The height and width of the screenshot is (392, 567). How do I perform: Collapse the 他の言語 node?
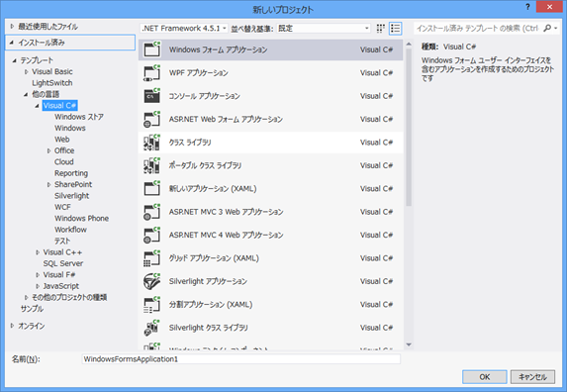26,94
